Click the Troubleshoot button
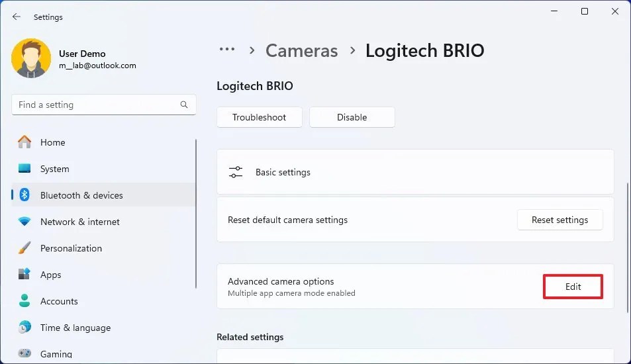Screen dimensions: 631x364 pos(259,117)
